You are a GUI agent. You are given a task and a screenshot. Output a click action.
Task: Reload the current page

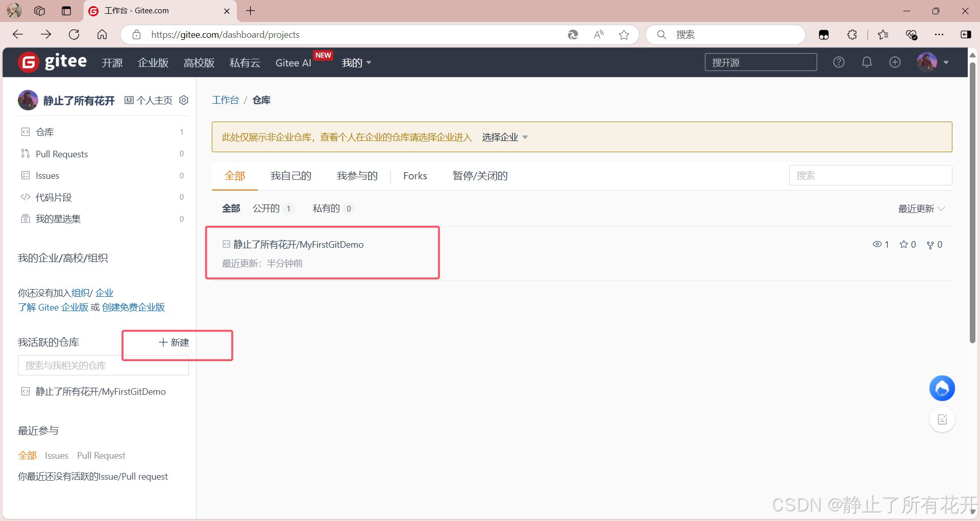point(74,34)
